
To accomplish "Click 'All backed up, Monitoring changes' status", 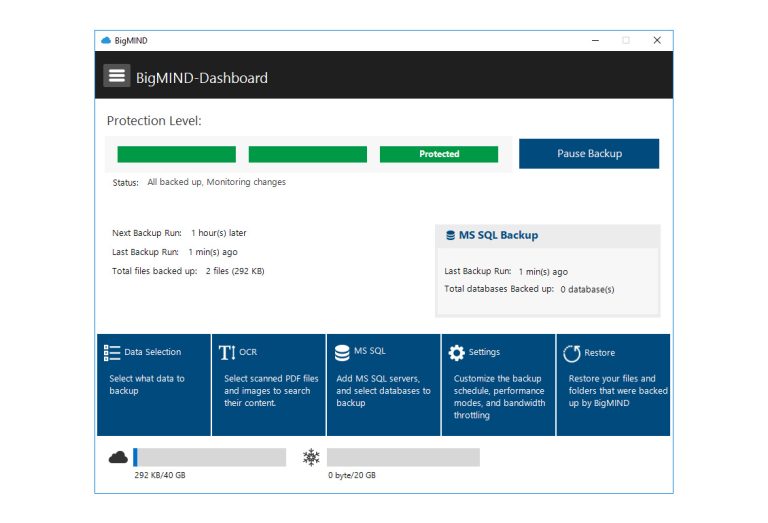I will (216, 182).
